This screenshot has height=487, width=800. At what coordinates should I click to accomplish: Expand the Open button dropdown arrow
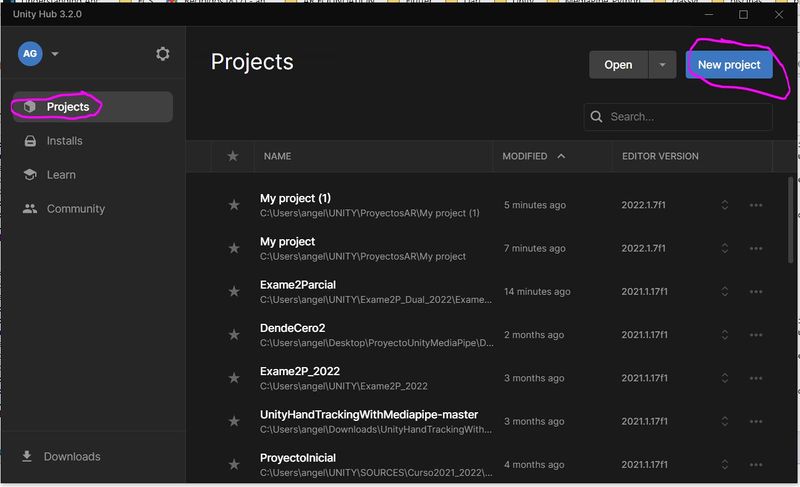(662, 65)
